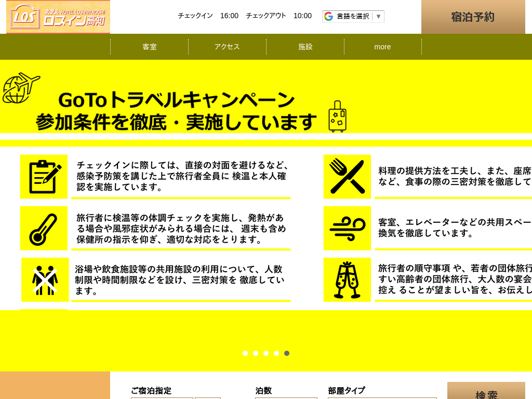The width and height of the screenshot is (532, 399).
Task: Open the アクセス menu item
Action: [x=227, y=47]
